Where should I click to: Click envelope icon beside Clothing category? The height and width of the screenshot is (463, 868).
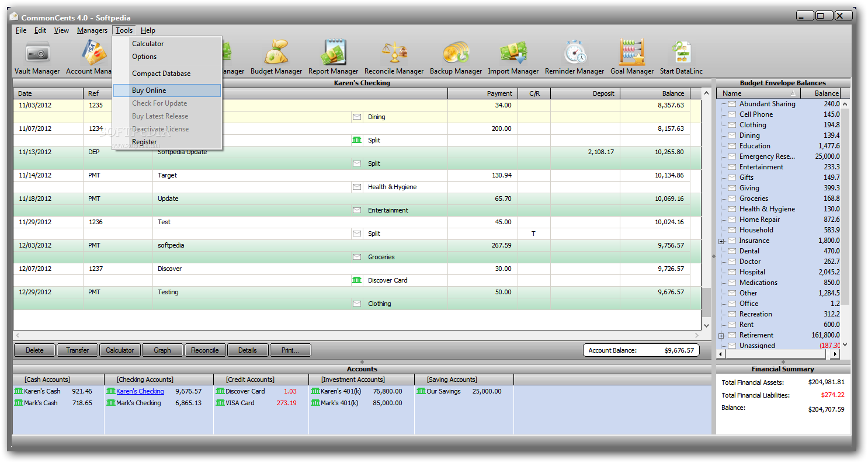356,304
